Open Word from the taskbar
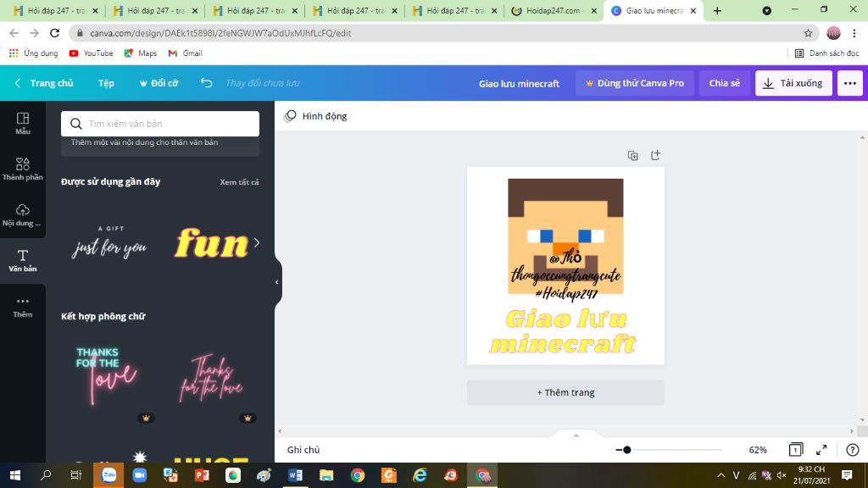 pyautogui.click(x=295, y=475)
